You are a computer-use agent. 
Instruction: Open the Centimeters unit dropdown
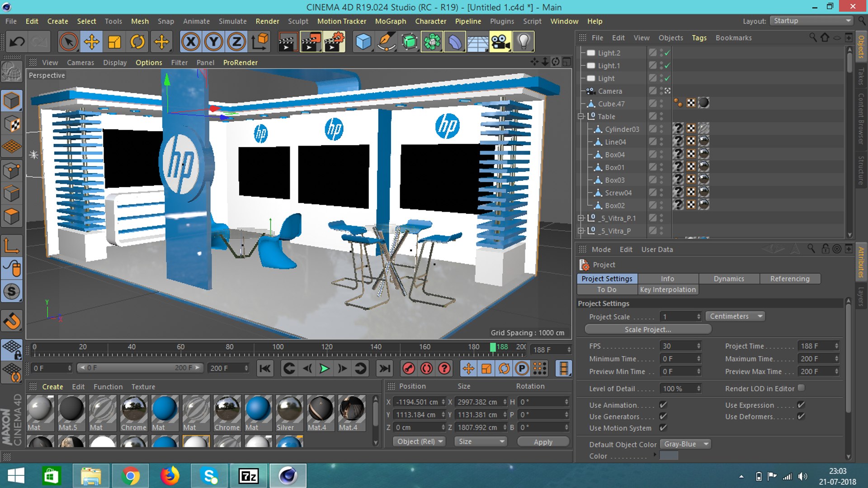tap(736, 316)
